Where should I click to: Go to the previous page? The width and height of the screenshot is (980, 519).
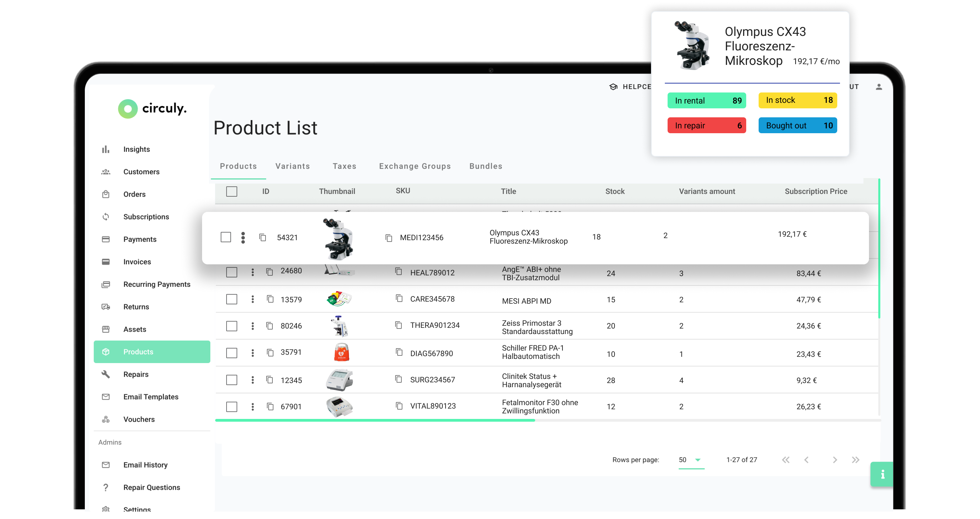click(x=806, y=460)
